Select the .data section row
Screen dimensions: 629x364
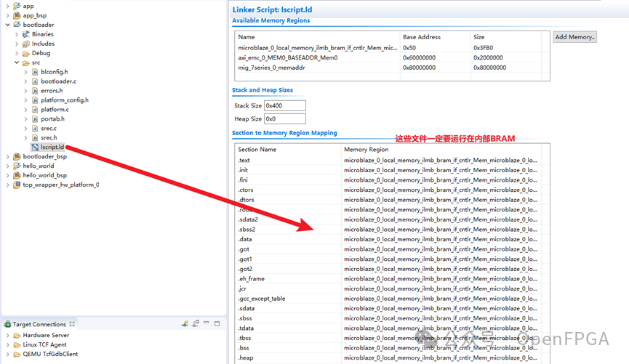[x=392, y=239]
